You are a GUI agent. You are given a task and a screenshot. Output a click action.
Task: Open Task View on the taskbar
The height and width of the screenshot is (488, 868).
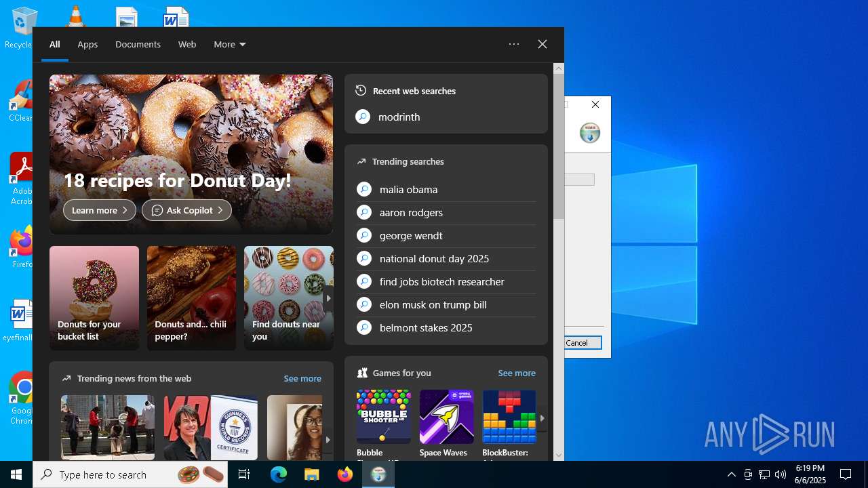point(244,474)
